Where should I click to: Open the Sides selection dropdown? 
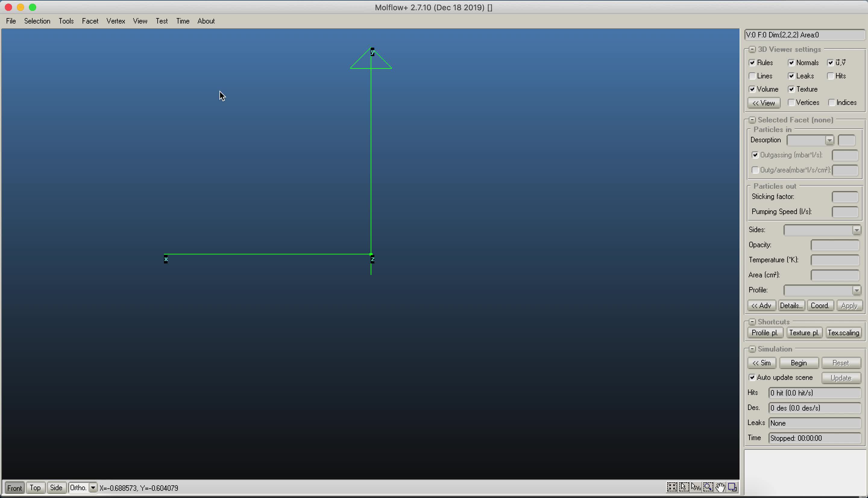(x=857, y=229)
